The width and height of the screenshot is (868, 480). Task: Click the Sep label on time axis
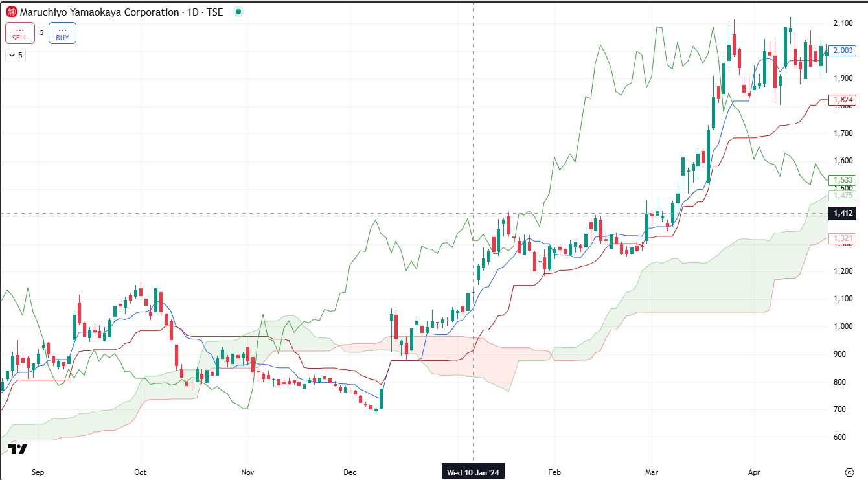coord(38,472)
